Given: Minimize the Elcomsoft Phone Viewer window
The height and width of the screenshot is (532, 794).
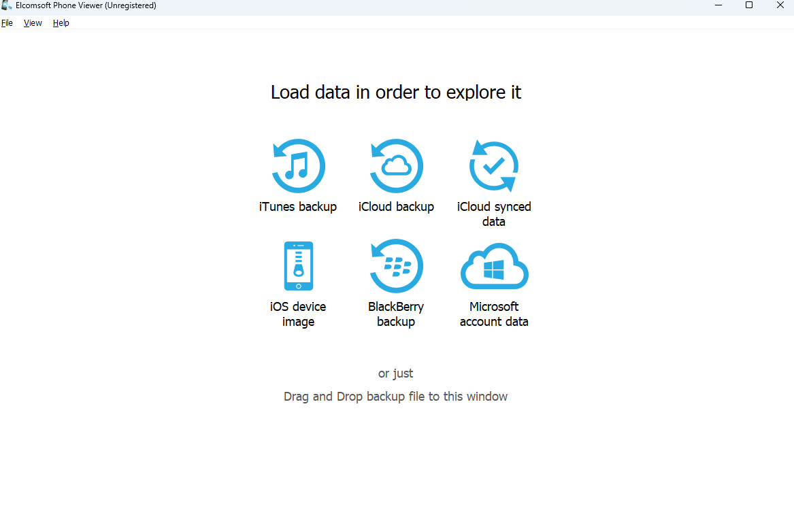Looking at the screenshot, I should click(x=718, y=5).
